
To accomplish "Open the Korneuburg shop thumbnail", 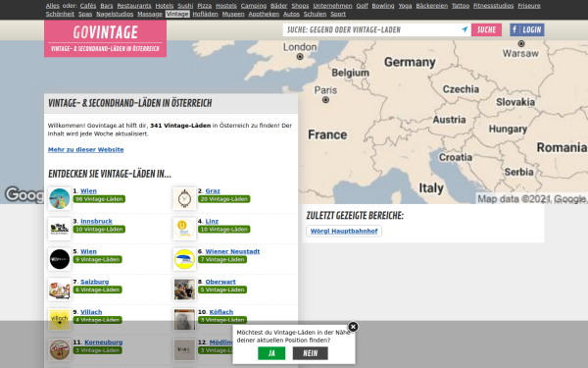I will pyautogui.click(x=59, y=350).
